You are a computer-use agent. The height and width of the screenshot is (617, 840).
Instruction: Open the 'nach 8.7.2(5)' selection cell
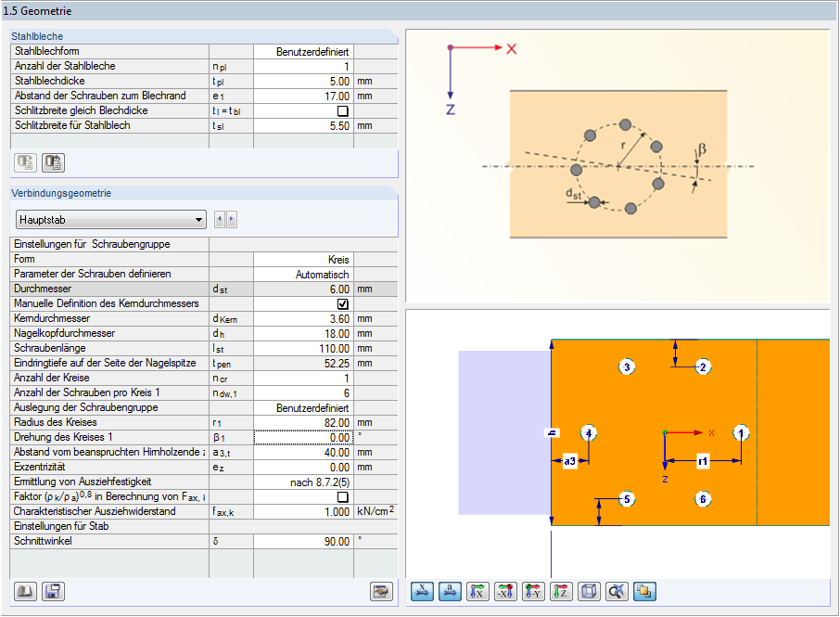[x=303, y=482]
